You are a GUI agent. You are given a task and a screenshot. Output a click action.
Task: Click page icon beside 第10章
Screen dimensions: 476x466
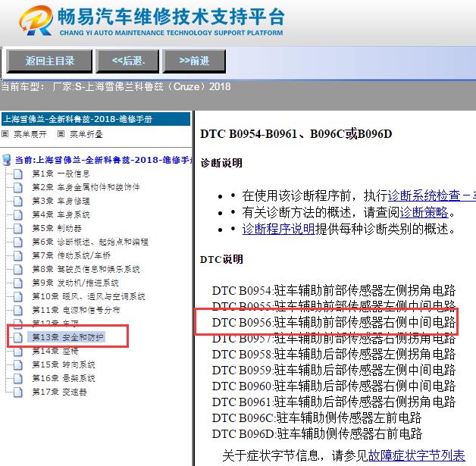(18, 297)
